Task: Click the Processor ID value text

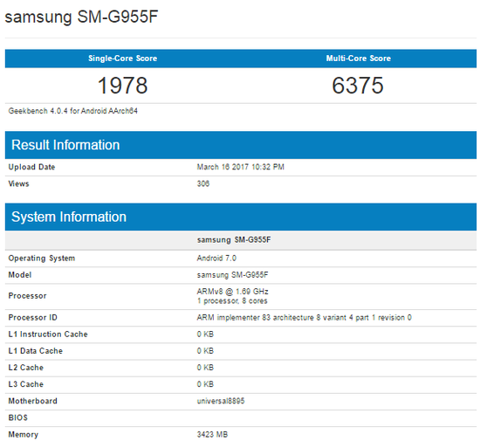Action: [305, 318]
